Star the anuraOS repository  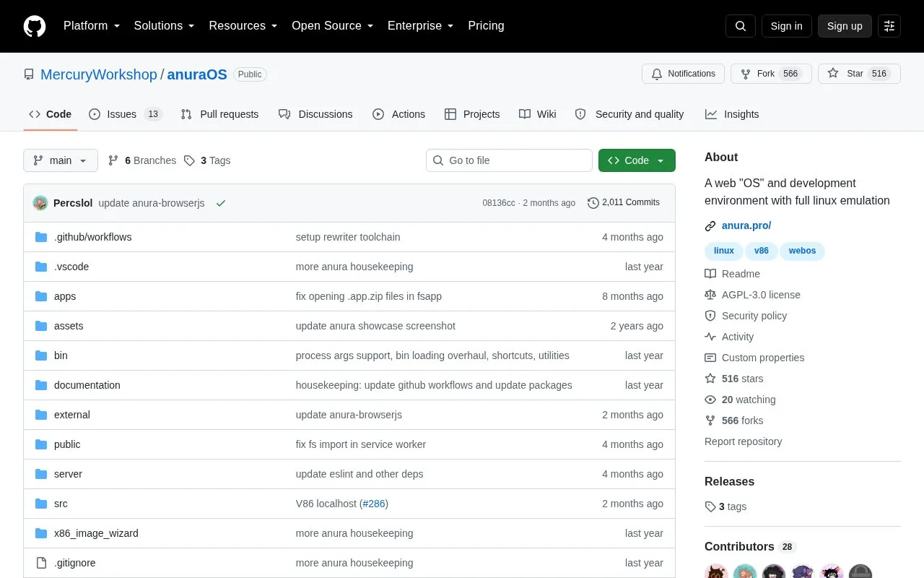click(x=859, y=74)
